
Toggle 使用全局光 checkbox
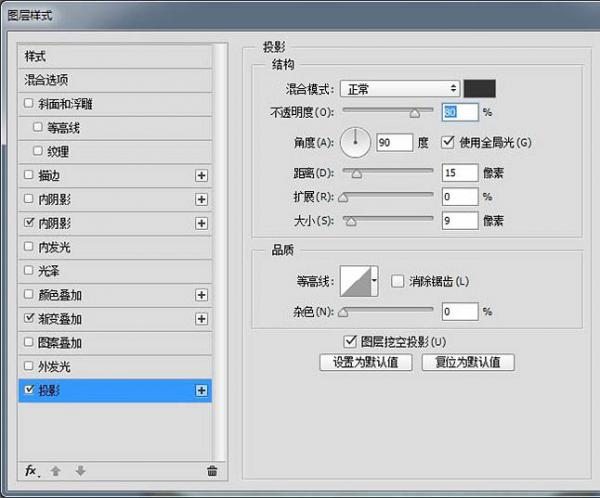(448, 142)
